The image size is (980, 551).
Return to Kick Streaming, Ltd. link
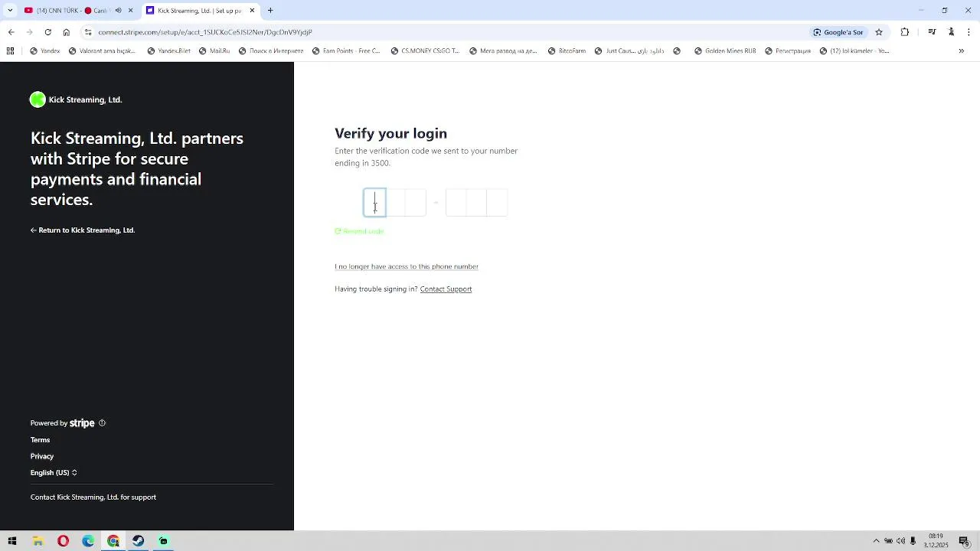tap(83, 230)
